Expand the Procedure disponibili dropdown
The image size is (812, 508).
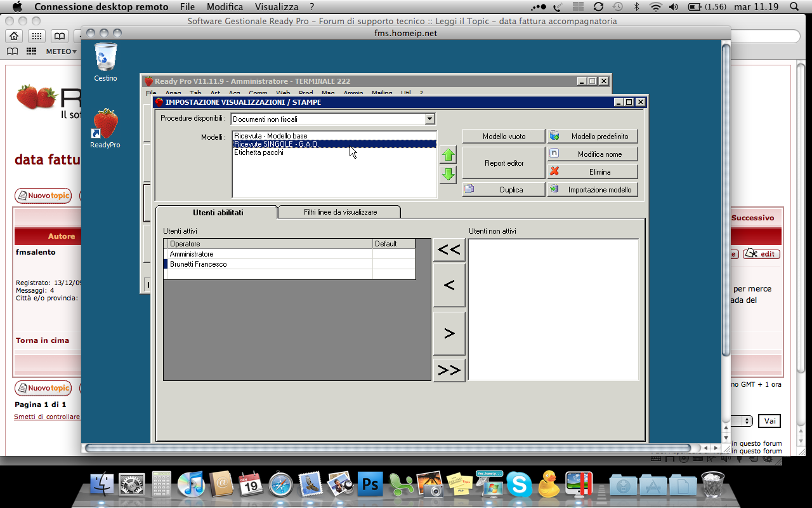pos(430,119)
